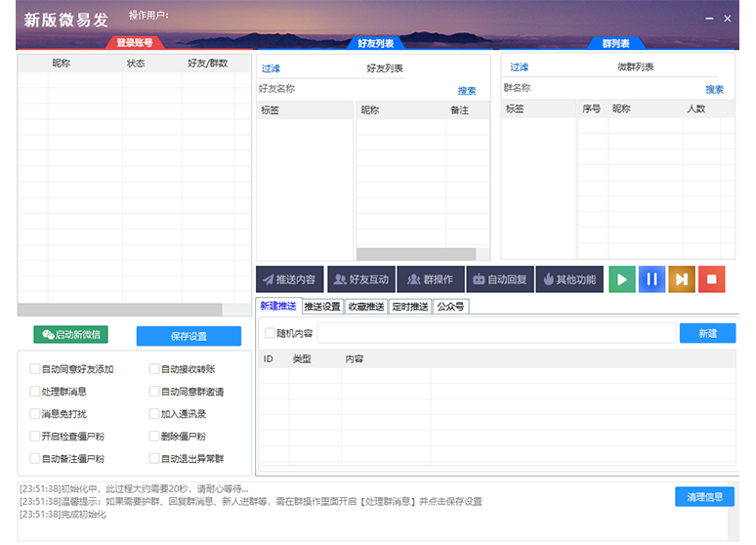Enable 消息免打扰 checkbox
Image resolution: width=756 pixels, height=545 pixels.
point(35,413)
